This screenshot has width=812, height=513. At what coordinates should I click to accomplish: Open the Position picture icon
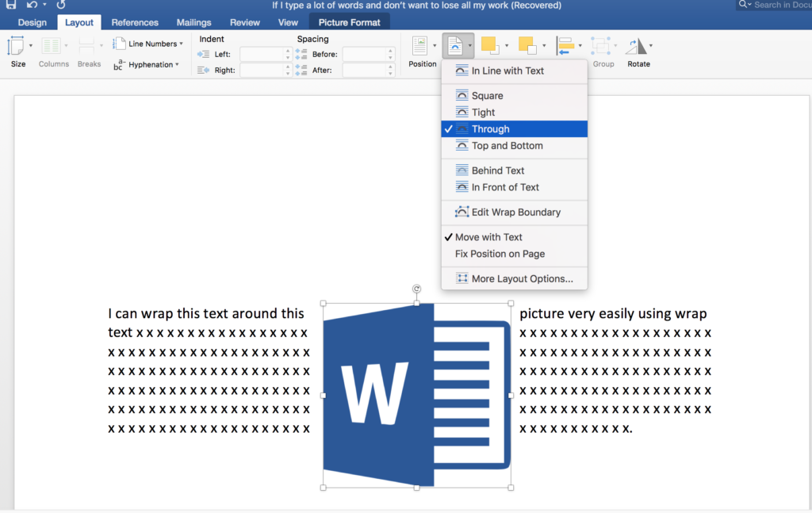point(419,45)
